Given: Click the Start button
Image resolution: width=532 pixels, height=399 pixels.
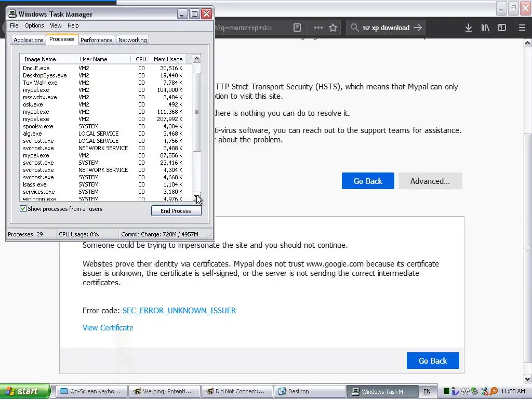Looking at the screenshot, I should point(25,391).
